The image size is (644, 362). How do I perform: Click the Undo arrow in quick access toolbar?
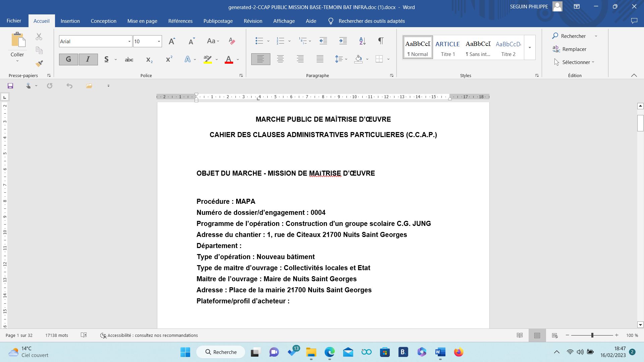(x=69, y=86)
